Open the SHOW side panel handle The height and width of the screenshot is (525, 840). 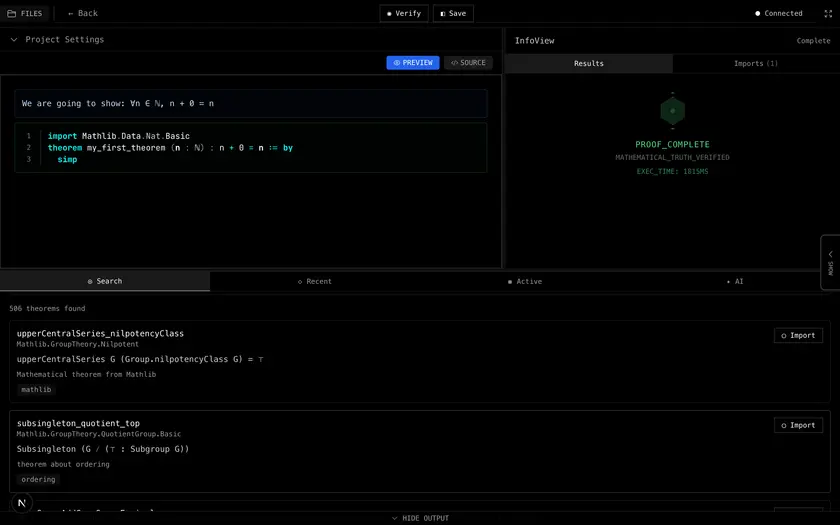[830, 262]
